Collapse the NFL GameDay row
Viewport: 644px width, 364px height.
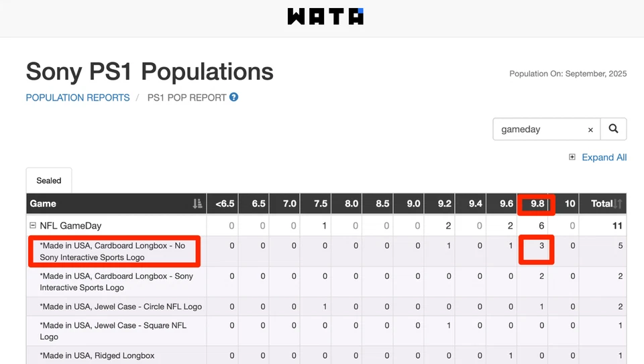click(32, 226)
